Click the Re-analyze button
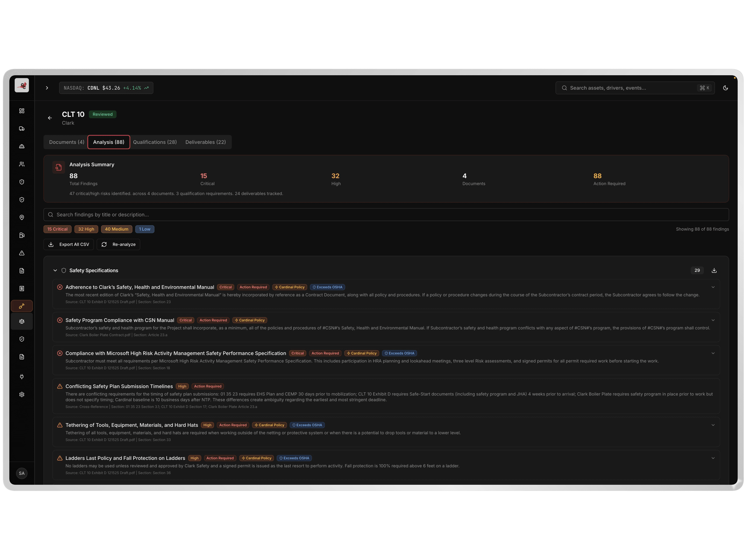This screenshot has height=560, width=747. coord(118,244)
